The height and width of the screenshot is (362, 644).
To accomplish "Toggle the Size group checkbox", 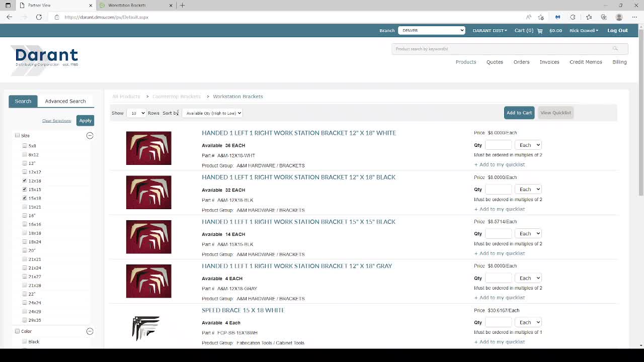I will tap(17, 135).
